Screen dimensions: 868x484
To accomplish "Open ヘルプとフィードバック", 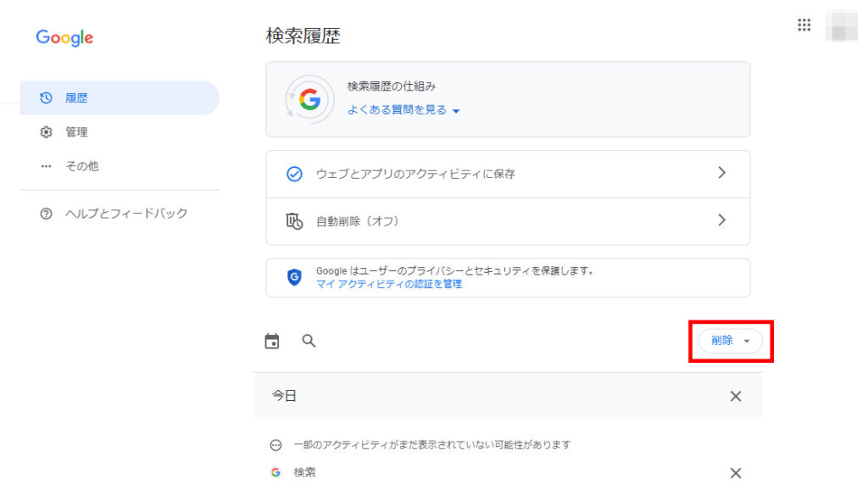I will 126,214.
